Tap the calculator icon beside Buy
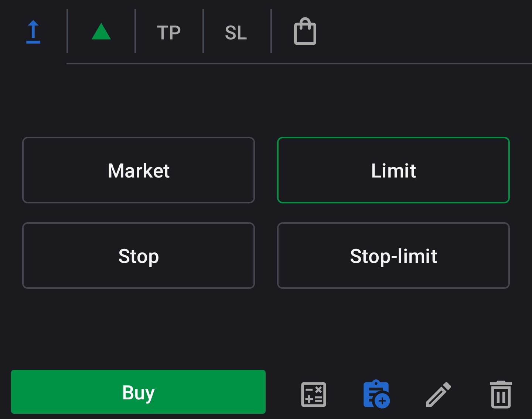 pos(313,394)
